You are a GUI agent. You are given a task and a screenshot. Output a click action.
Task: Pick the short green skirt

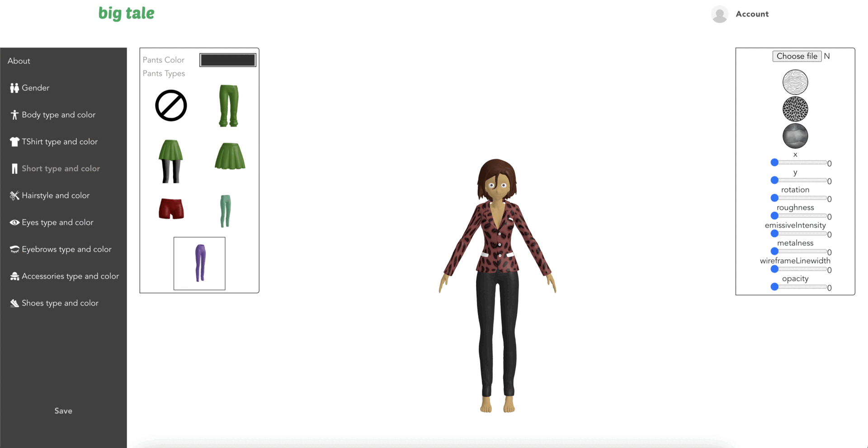(x=230, y=156)
